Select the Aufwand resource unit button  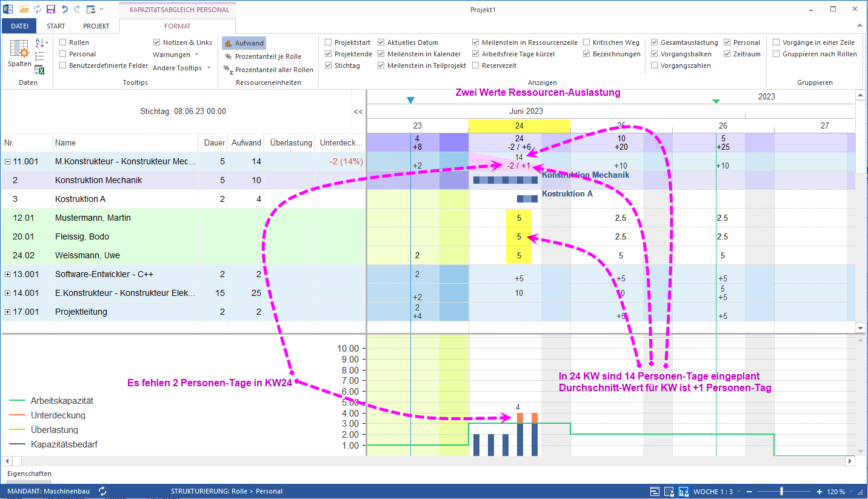pyautogui.click(x=244, y=43)
